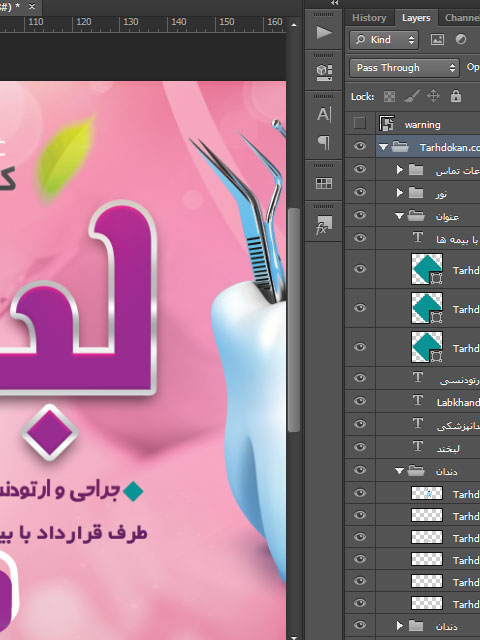This screenshot has width=480, height=640.
Task: Show the hidden warning layer
Action: point(360,123)
